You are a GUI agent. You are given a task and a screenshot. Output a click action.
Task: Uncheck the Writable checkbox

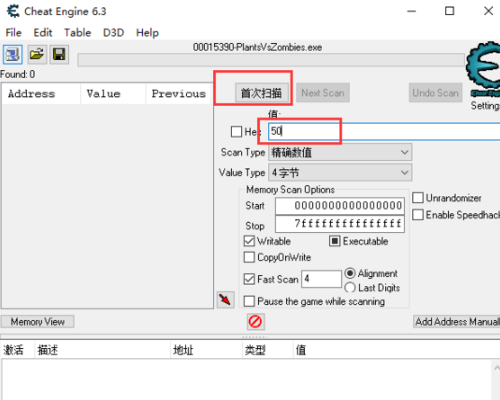(249, 241)
